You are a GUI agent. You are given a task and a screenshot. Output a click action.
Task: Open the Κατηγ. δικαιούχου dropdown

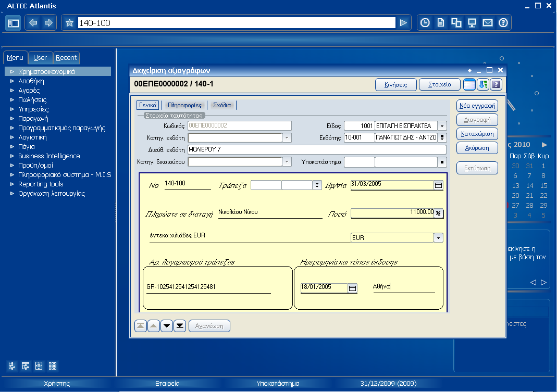[287, 161]
